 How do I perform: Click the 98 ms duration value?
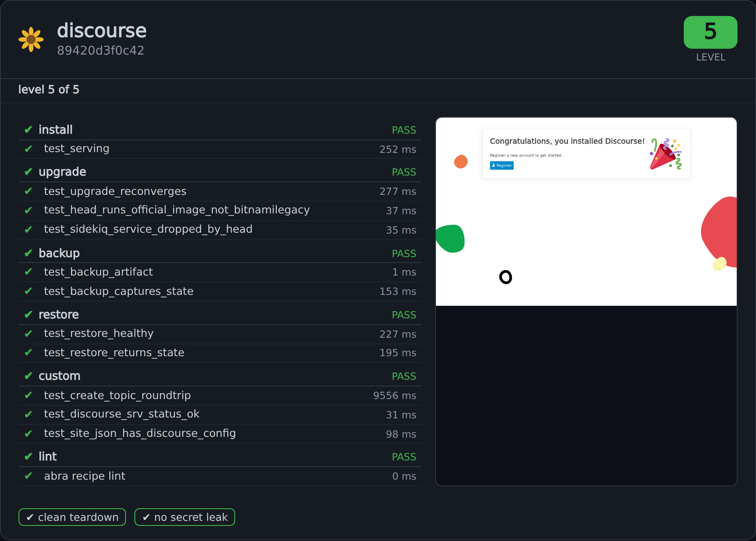[x=401, y=434]
